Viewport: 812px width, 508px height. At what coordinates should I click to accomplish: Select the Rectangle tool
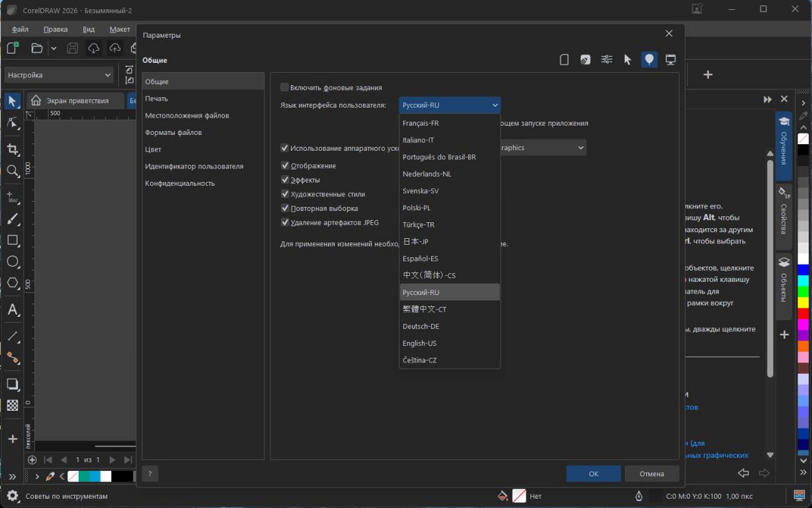(13, 240)
